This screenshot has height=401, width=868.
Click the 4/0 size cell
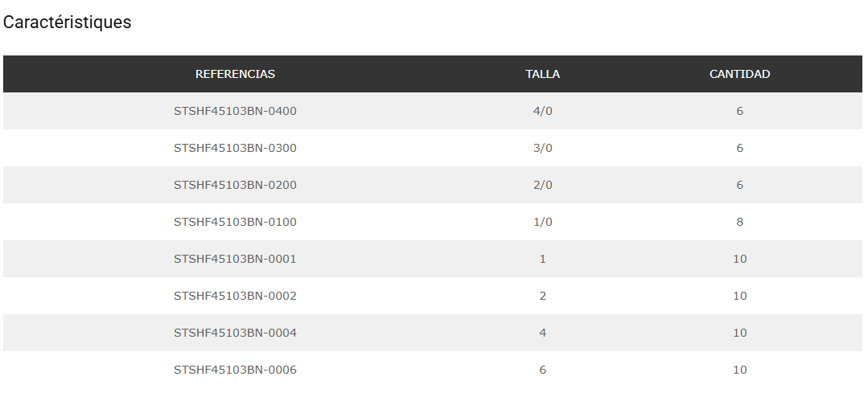click(543, 111)
